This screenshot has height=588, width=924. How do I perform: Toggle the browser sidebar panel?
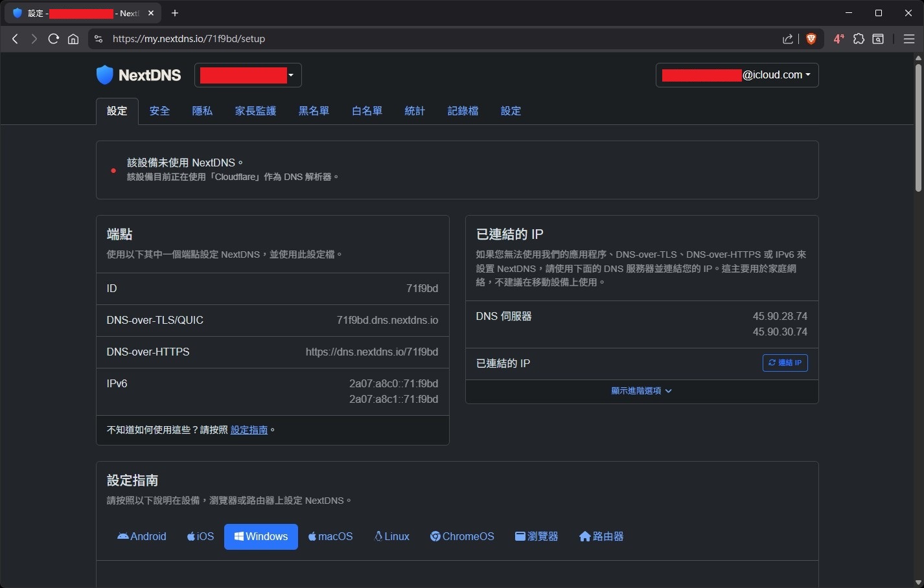[878, 39]
